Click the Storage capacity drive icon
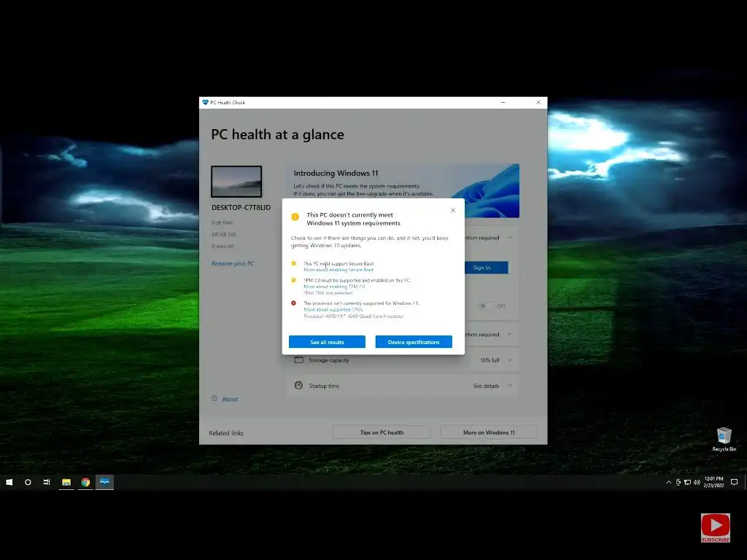The width and height of the screenshot is (747, 560). point(298,360)
